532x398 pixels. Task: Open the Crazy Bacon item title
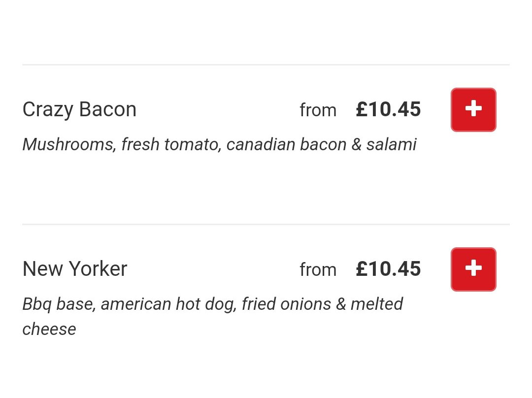tap(79, 109)
